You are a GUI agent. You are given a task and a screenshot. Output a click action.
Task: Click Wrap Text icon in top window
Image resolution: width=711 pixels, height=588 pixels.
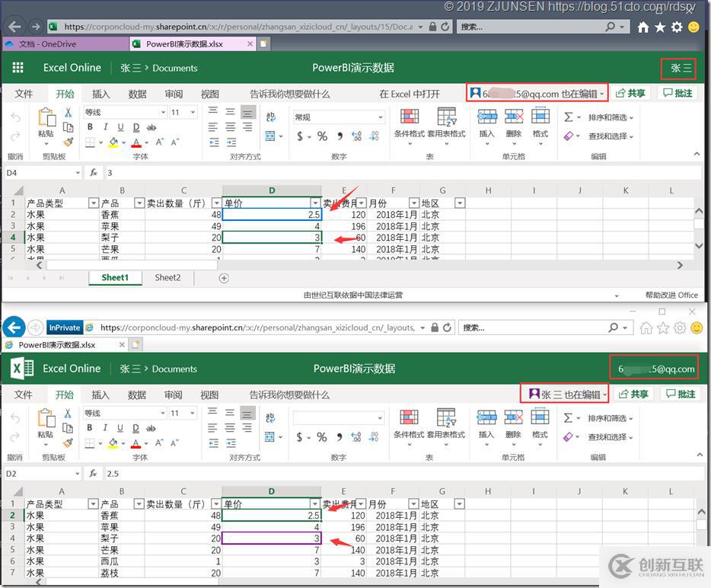[x=271, y=117]
